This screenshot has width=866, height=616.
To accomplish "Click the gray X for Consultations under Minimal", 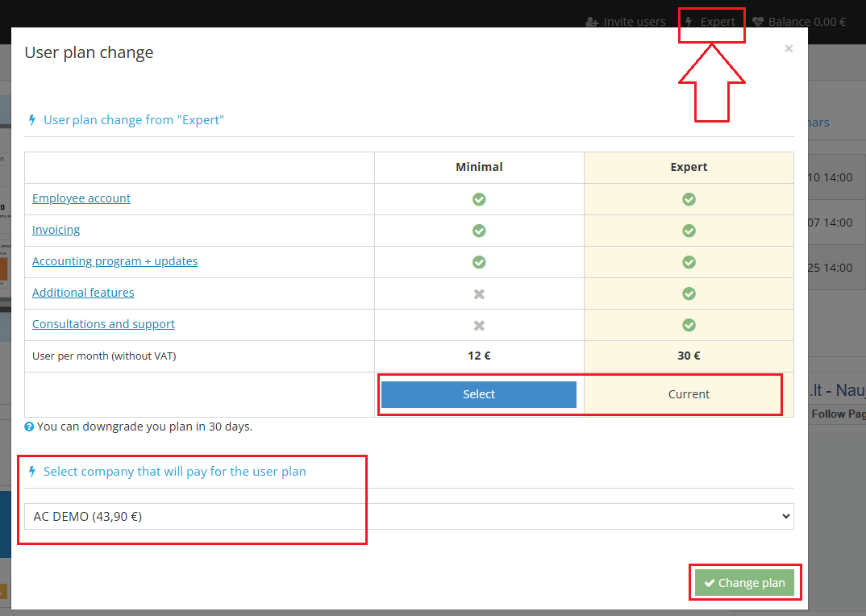I will (x=478, y=324).
